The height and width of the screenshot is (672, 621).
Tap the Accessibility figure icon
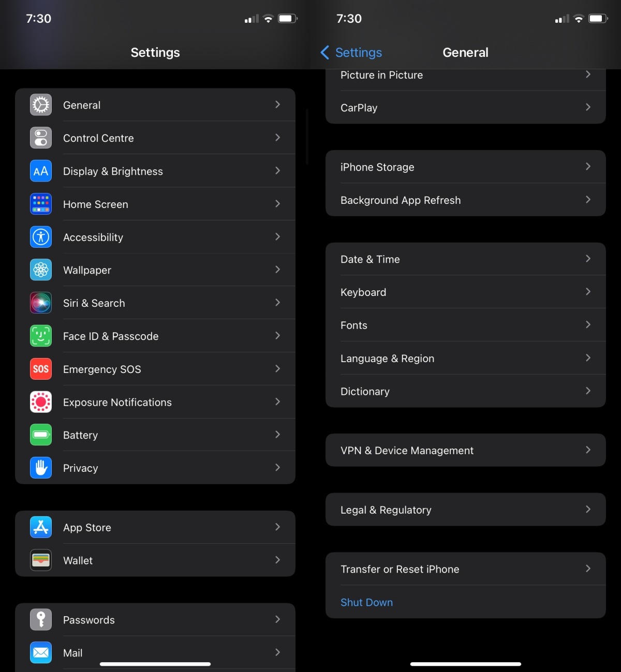point(41,237)
